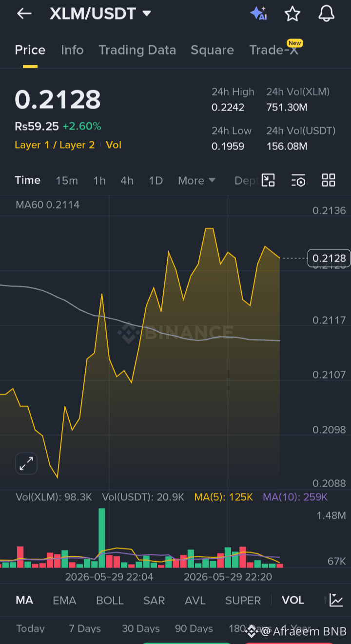Tap the 0.2128 price tag on axis
The height and width of the screenshot is (644, 351).
pyautogui.click(x=329, y=258)
